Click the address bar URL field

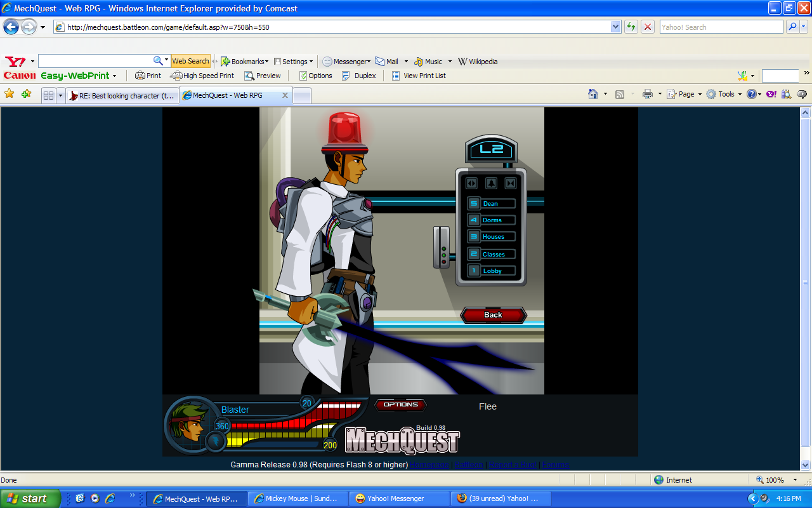pyautogui.click(x=332, y=27)
